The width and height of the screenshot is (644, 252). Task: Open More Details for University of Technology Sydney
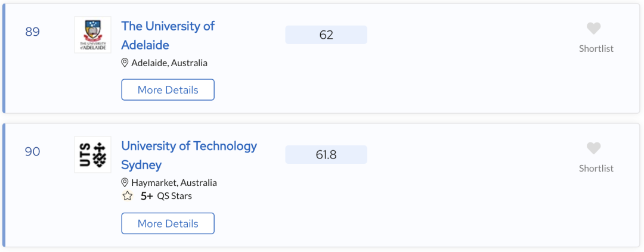(168, 223)
